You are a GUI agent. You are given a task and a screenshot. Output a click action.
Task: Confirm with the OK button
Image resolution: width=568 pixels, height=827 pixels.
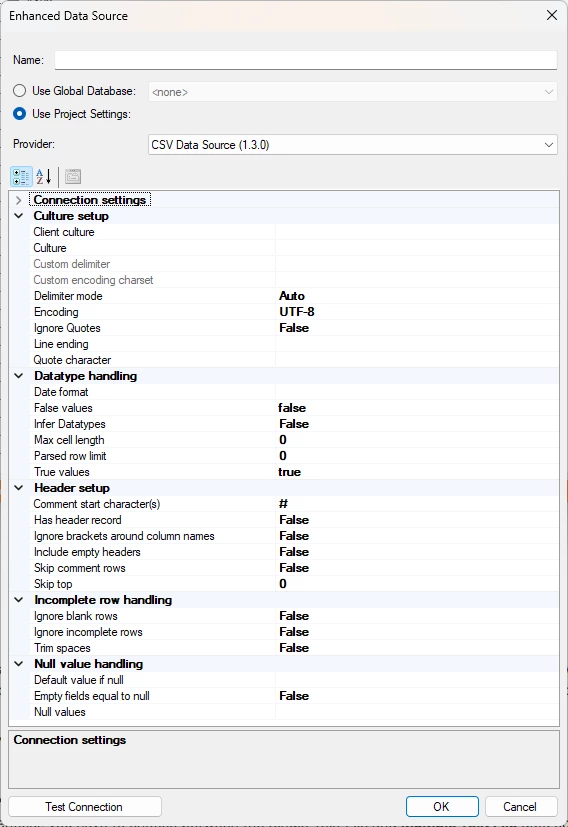coord(442,806)
